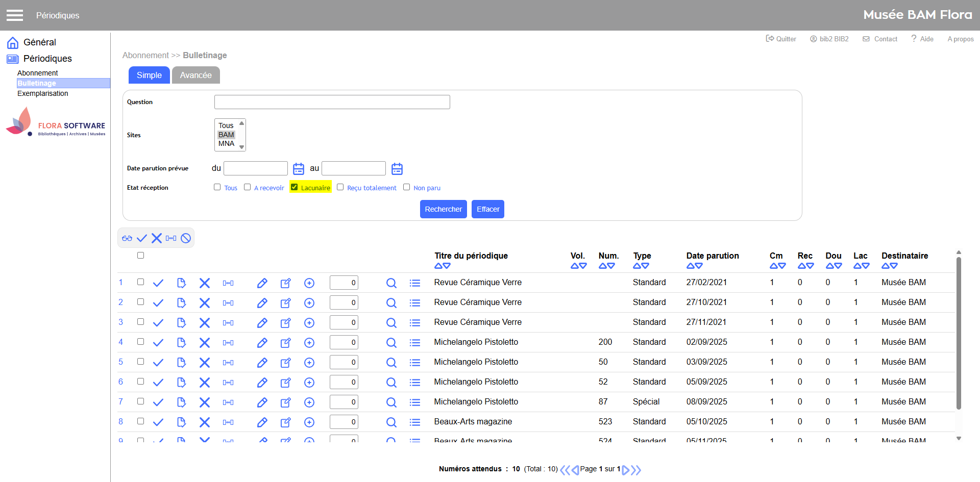Click the Rechercher button
This screenshot has height=482, width=980.
point(443,209)
